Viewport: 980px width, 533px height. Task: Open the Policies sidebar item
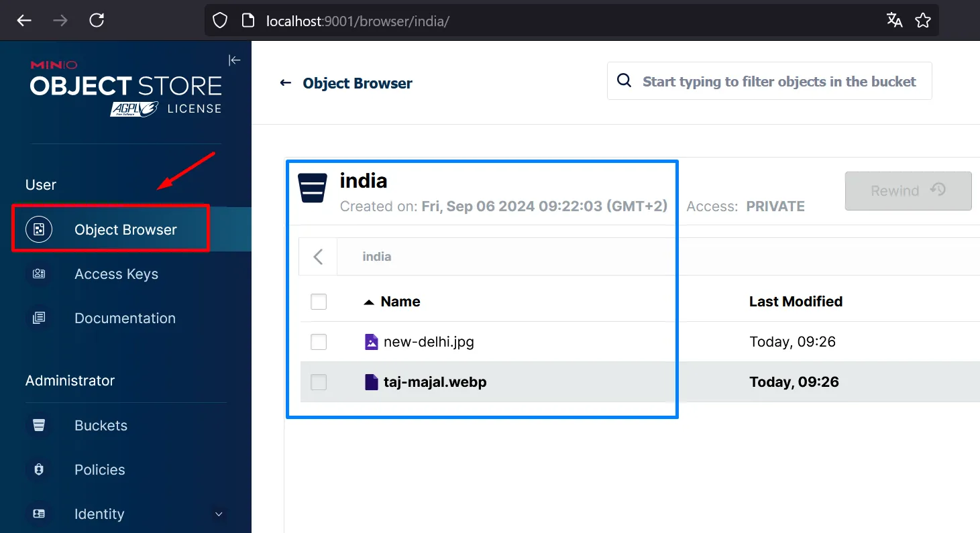99,470
